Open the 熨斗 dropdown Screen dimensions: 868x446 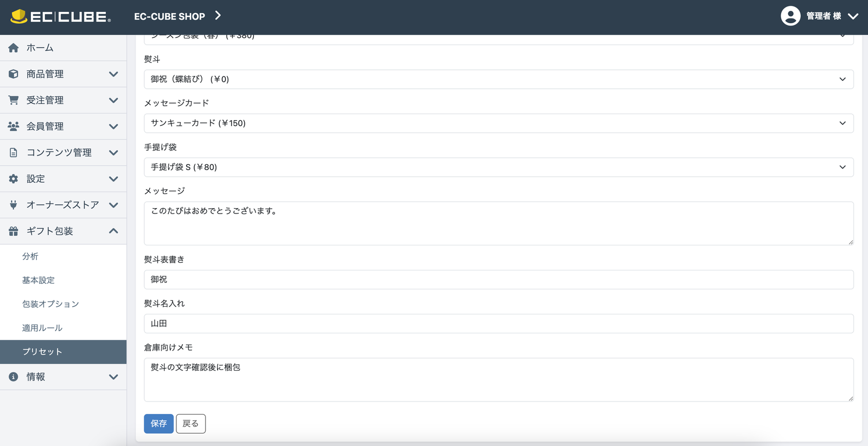498,79
